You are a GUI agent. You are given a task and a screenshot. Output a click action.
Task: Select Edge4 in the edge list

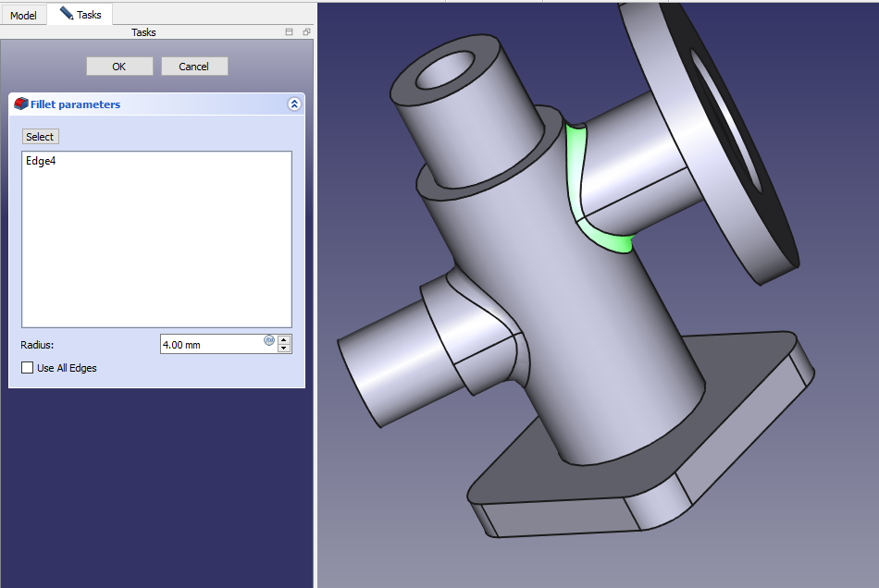tap(41, 161)
